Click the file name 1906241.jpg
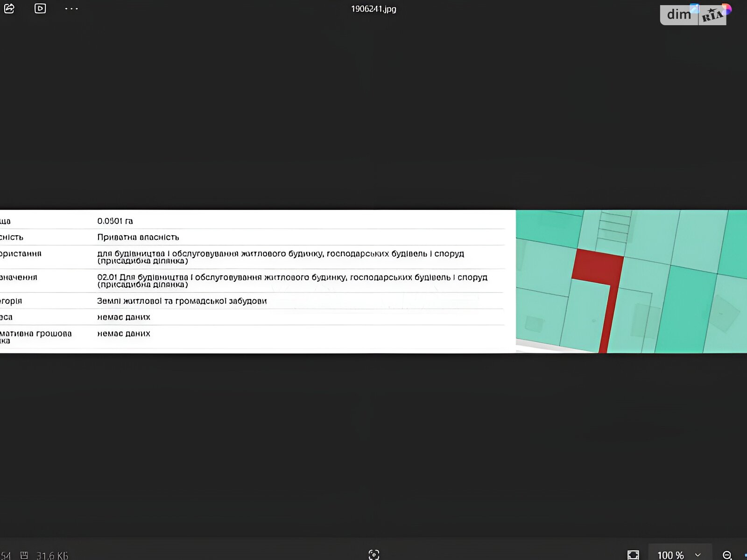747x560 pixels. point(373,9)
